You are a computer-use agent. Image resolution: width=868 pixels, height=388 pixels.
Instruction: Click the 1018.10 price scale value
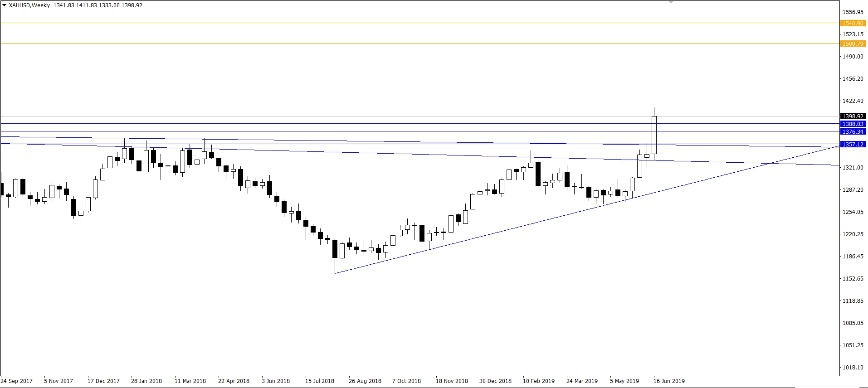pos(853,368)
